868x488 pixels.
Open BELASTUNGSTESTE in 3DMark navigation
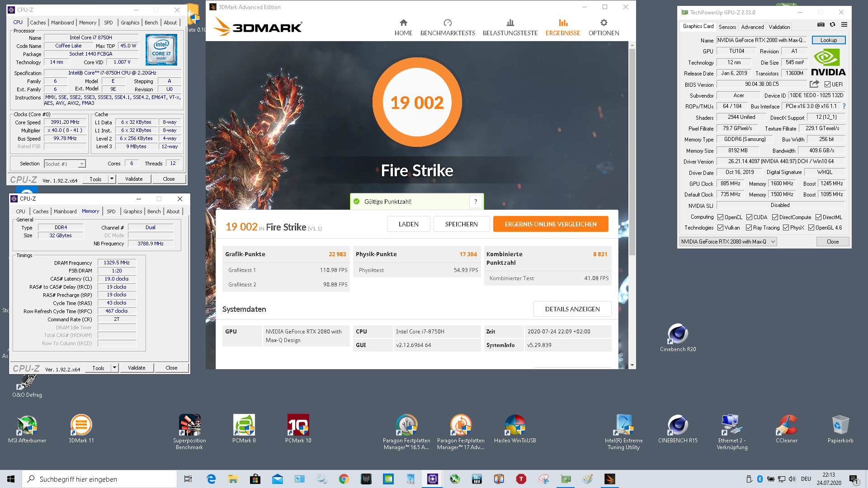tap(510, 28)
